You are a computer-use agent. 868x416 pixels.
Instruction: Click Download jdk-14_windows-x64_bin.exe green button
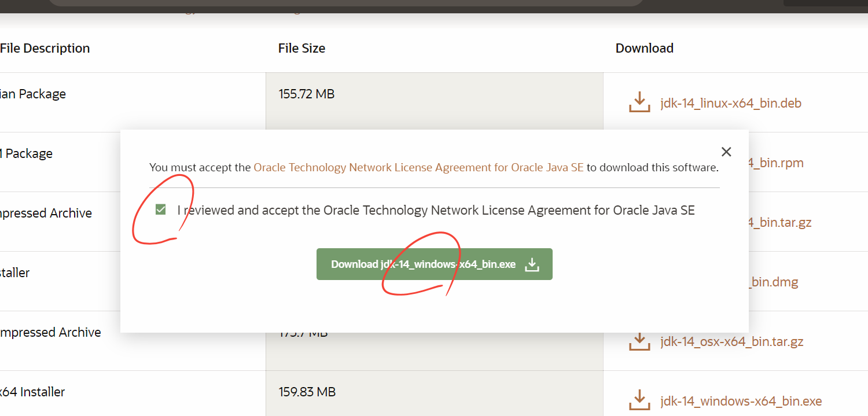(x=434, y=264)
